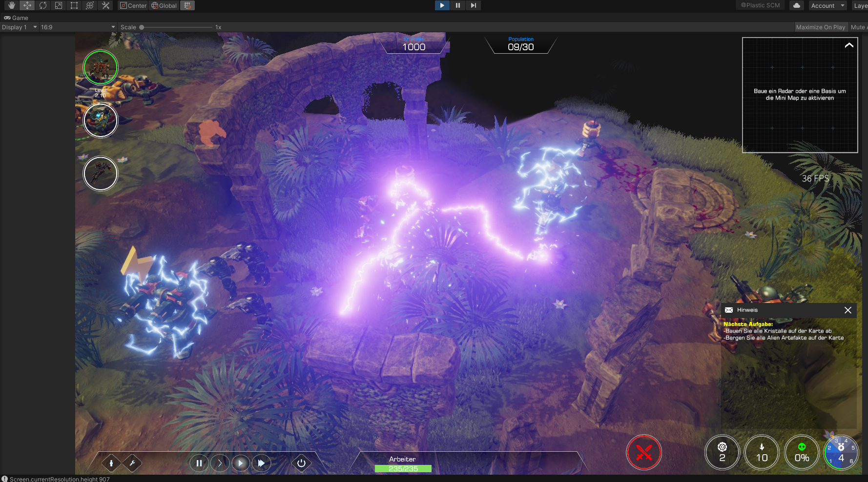Click Maximize On Play button
The height and width of the screenshot is (482, 868).
pos(820,27)
